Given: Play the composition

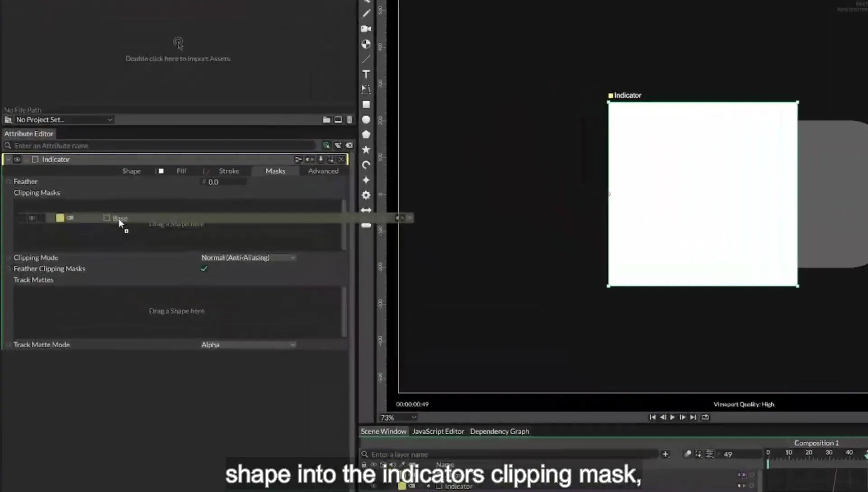Looking at the screenshot, I should pyautogui.click(x=673, y=417).
